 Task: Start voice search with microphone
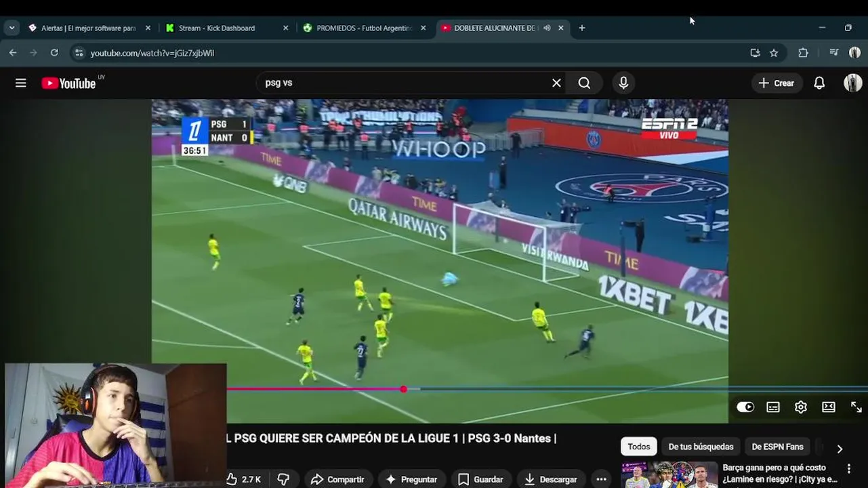pos(623,83)
